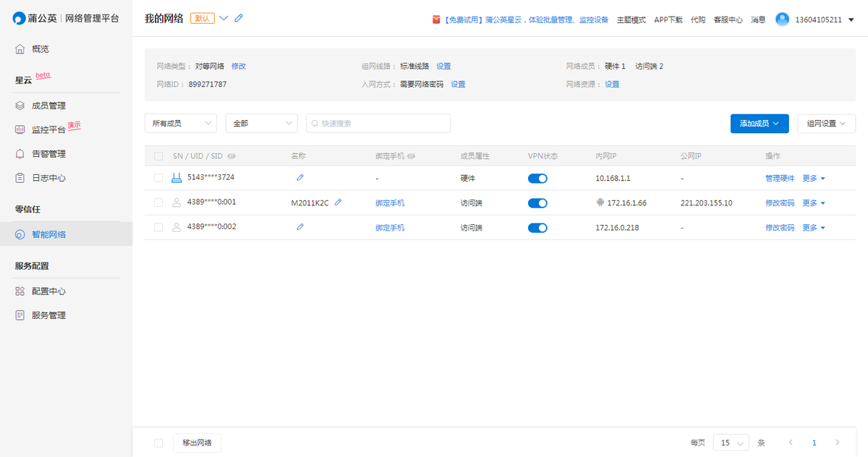Focus the 快速搜索 search field
868x457 pixels.
tap(378, 124)
